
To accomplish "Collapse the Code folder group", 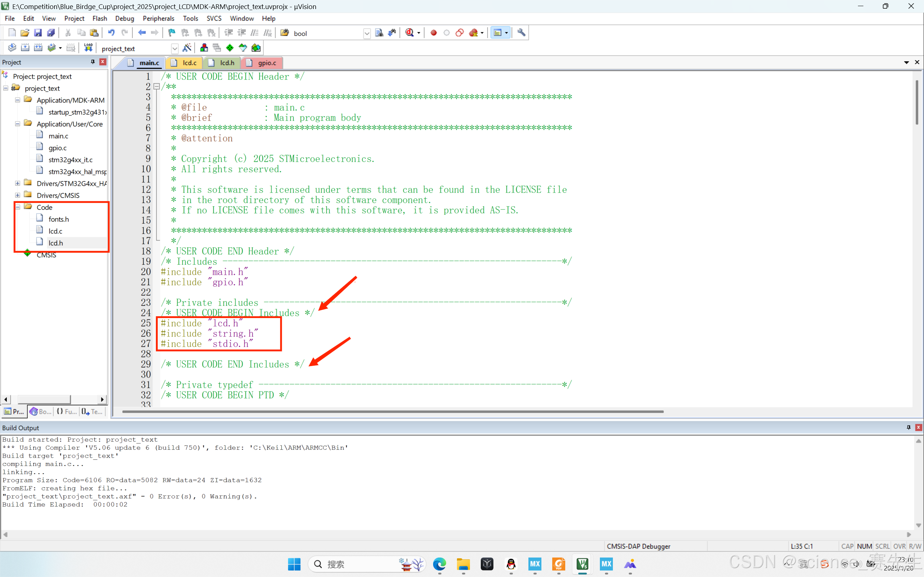I will click(x=18, y=207).
